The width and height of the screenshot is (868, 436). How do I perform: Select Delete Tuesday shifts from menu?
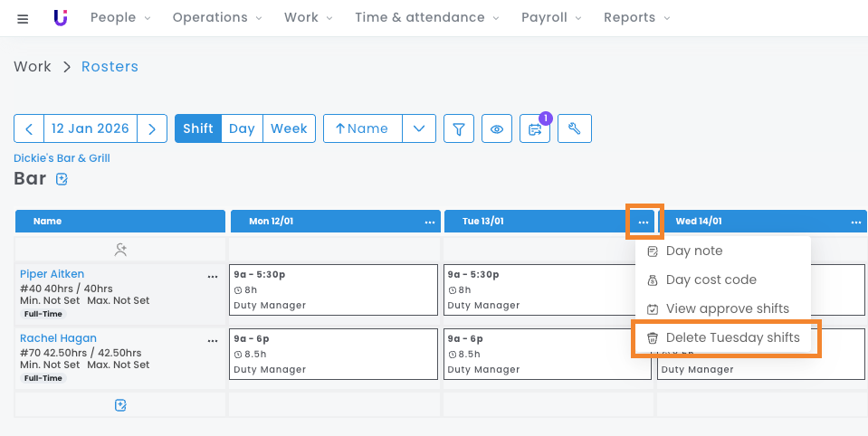click(x=732, y=337)
